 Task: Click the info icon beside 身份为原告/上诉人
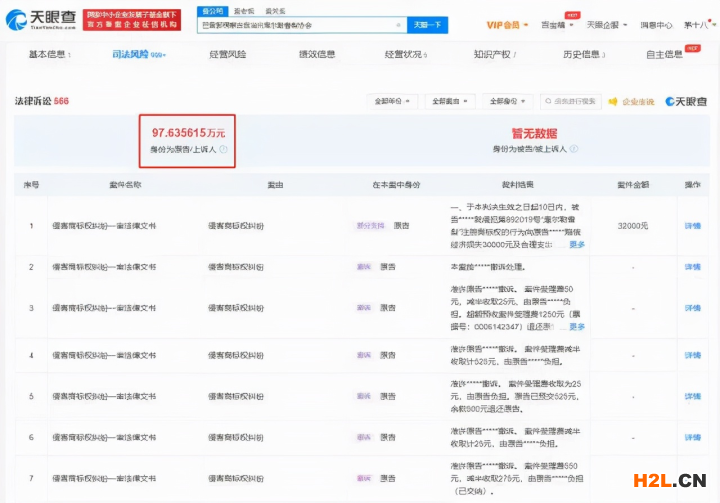tap(224, 150)
